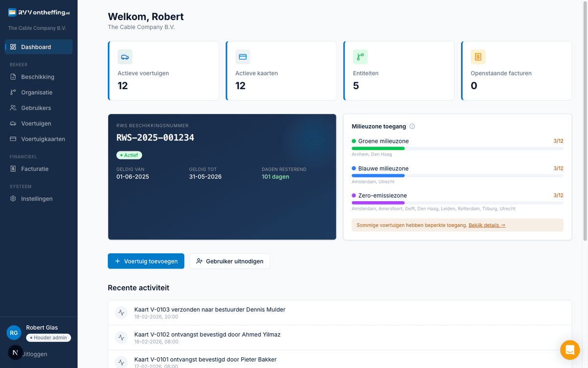588x368 pixels.
Task: Click the invoice icon on Openstaande facturen card
Action: [x=478, y=57]
